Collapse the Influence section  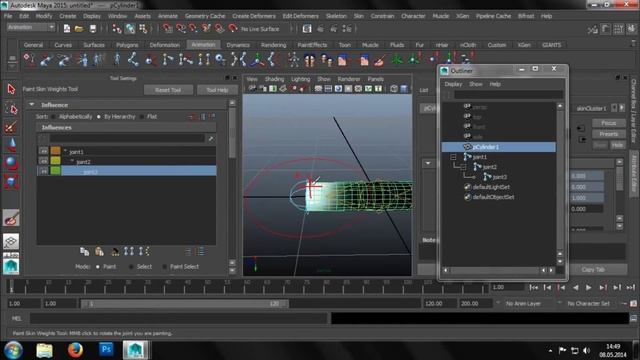coord(31,105)
